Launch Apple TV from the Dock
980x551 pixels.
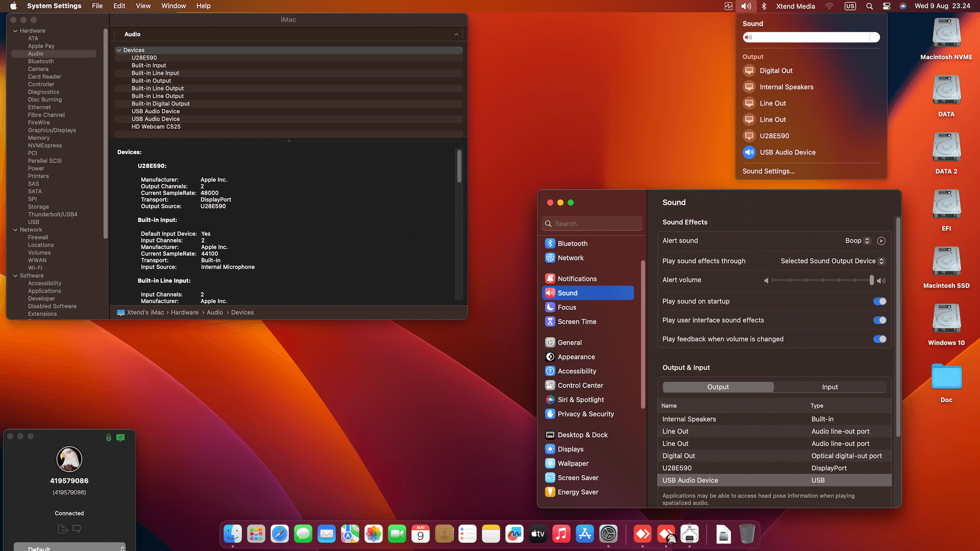[538, 534]
